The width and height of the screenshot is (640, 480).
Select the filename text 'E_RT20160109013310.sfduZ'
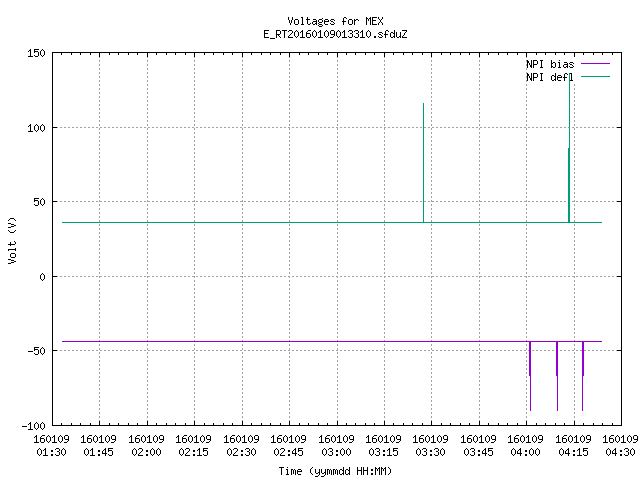pos(335,34)
